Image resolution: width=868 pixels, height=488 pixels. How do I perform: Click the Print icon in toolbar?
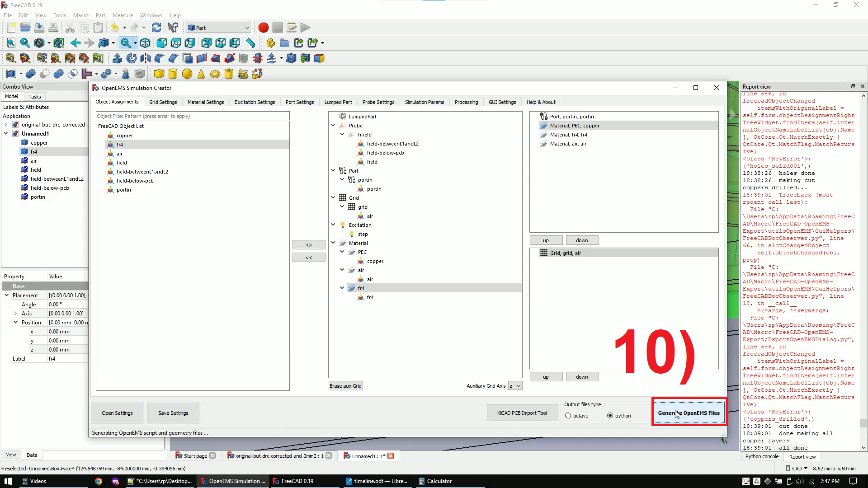(x=53, y=28)
